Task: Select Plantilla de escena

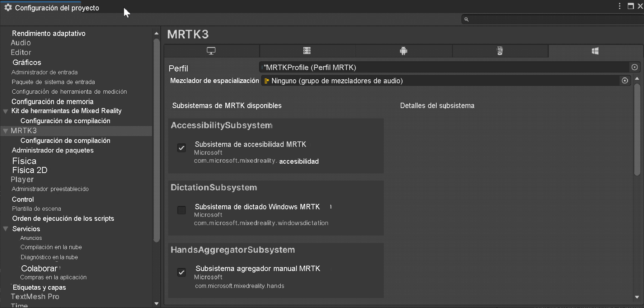Action: (37, 209)
